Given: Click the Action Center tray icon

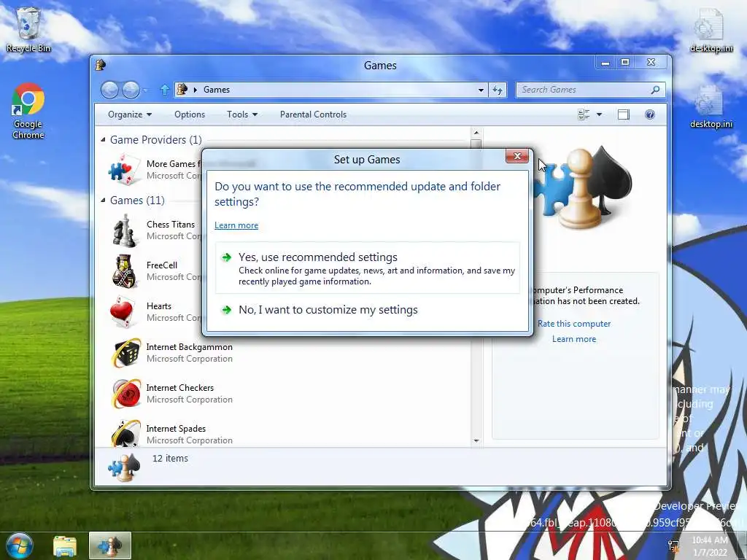Looking at the screenshot, I should [673, 545].
